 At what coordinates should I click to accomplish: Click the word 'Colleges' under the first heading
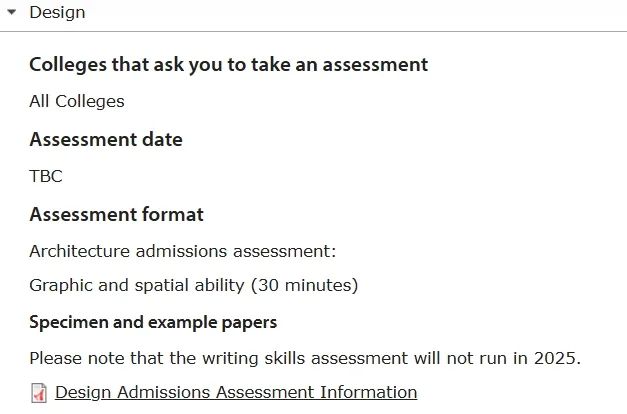[90, 101]
